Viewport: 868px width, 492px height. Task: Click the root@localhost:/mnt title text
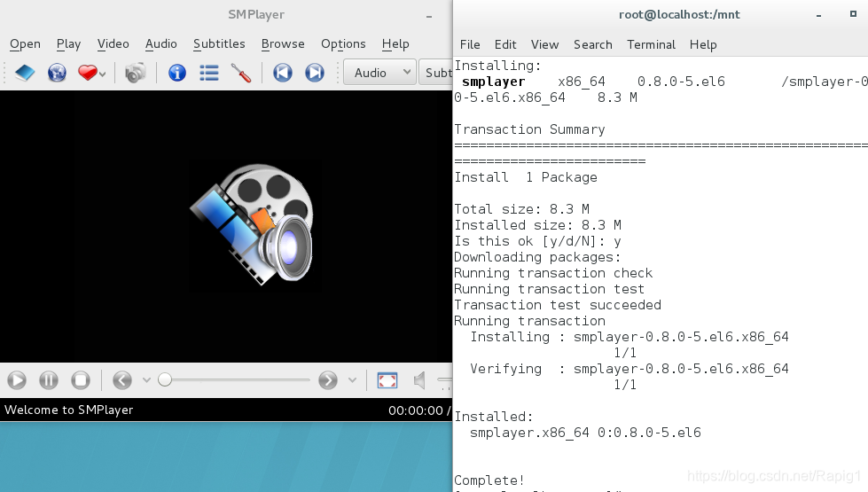coord(679,15)
